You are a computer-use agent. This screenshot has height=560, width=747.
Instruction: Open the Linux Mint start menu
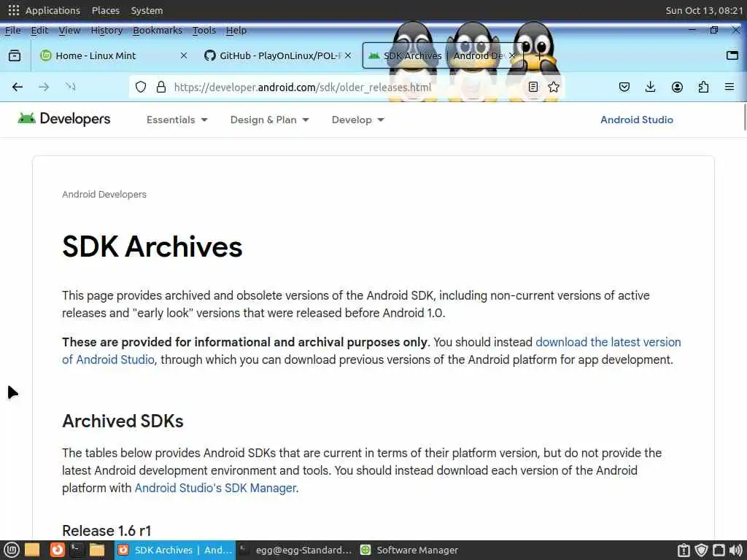(x=12, y=550)
